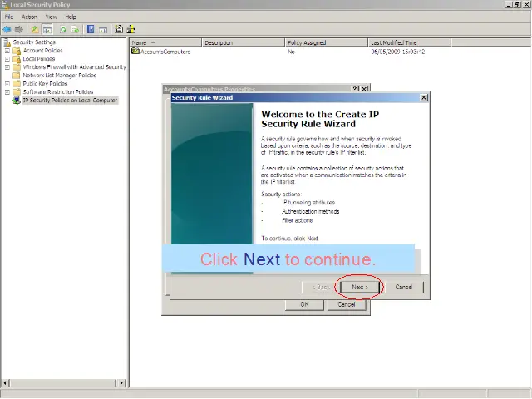
Task: Click the Security Settings root node icon
Action: 7,42
